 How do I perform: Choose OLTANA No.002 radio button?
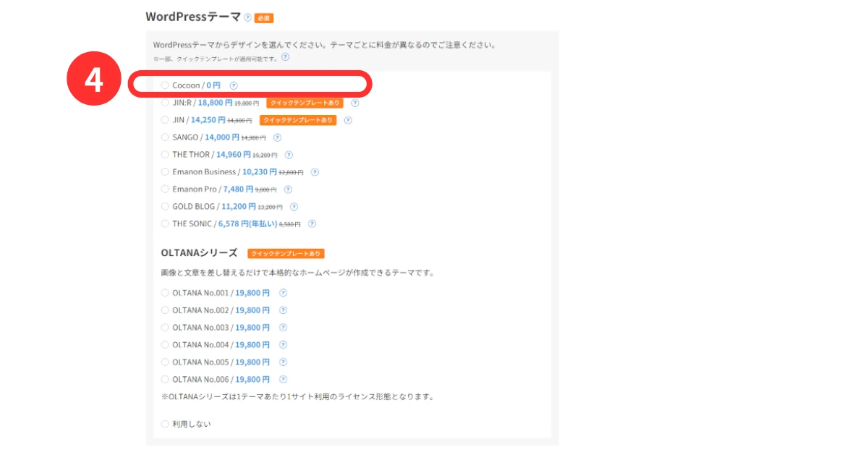pyautogui.click(x=165, y=310)
